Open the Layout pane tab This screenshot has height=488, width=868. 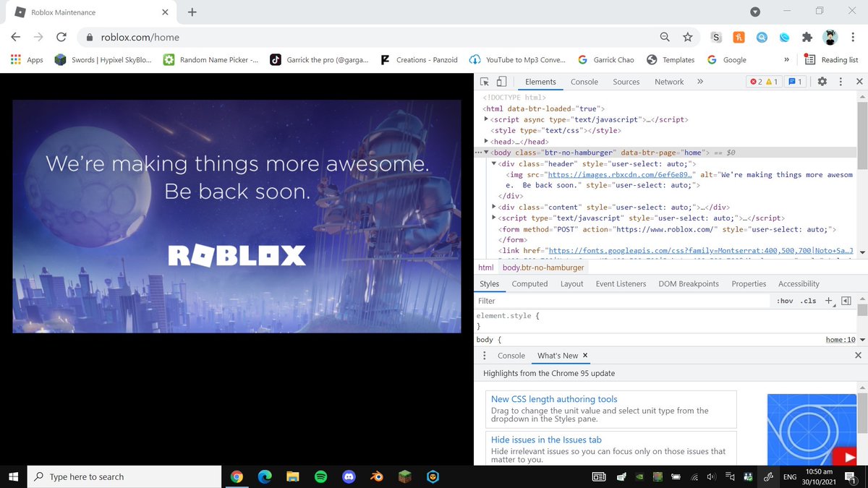pos(571,283)
